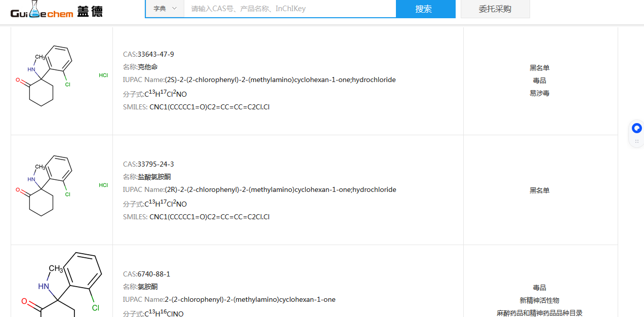This screenshot has height=317, width=644.
Task: Select the CAS number 33795-24-3
Action: 155,164
